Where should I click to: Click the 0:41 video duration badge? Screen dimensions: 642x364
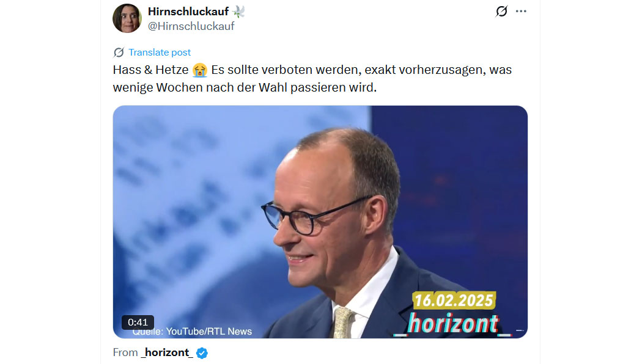click(x=138, y=322)
